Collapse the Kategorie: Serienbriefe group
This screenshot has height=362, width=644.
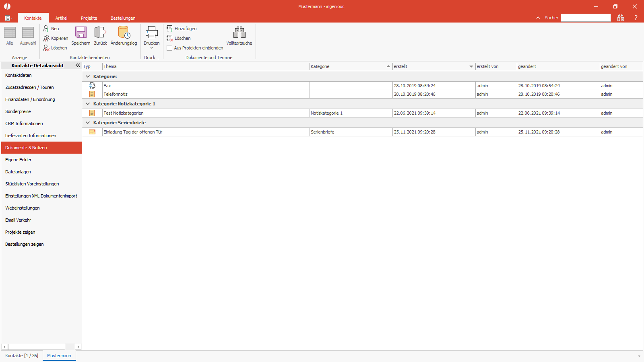pos(88,123)
